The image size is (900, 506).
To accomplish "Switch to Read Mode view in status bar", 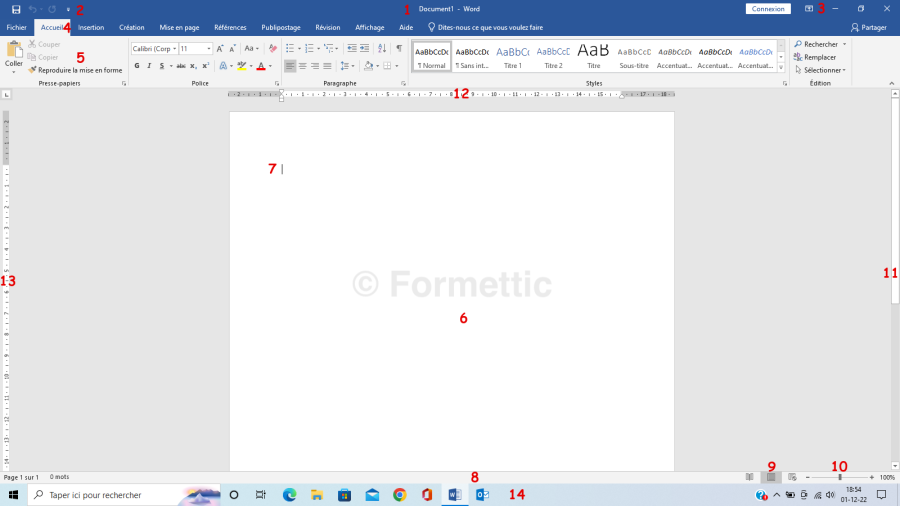I will [750, 477].
